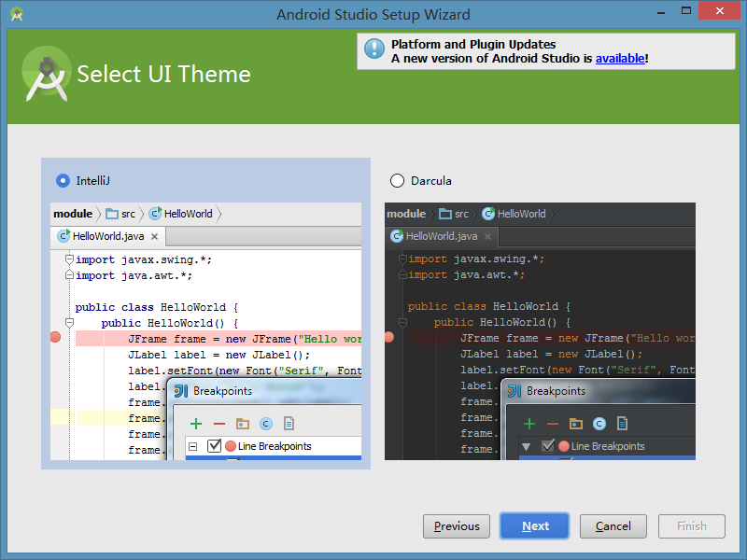Click HelloWorld class breadcrumb in Darcula preview
This screenshot has width=747, height=560.
point(514,214)
